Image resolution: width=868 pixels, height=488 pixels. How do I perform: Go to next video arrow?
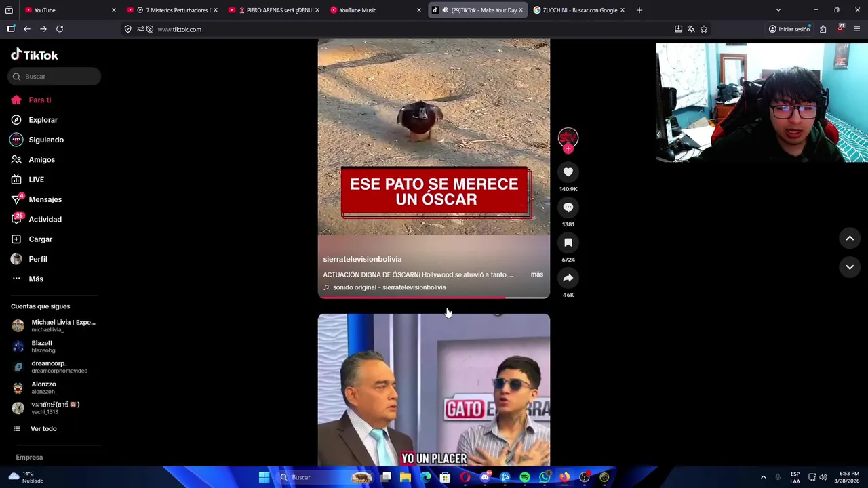tap(850, 267)
